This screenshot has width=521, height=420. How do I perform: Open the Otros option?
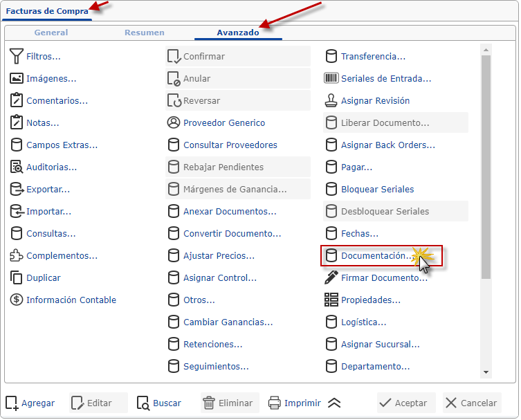[x=191, y=300]
